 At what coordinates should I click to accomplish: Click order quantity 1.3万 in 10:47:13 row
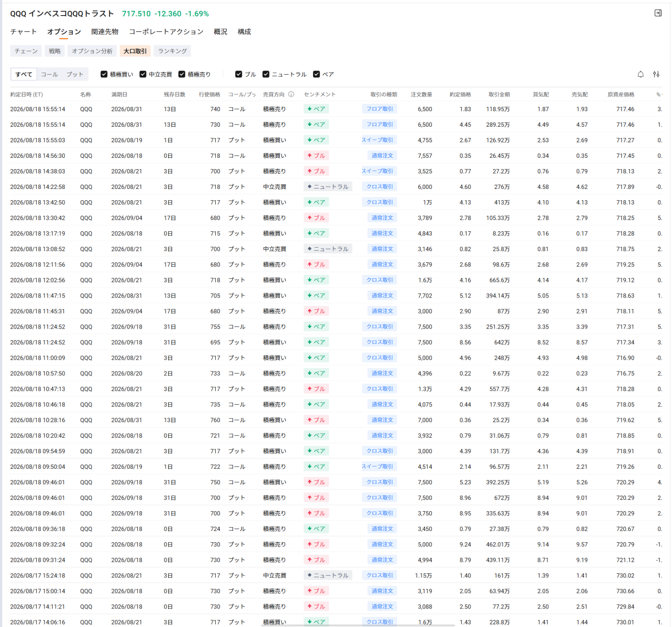coord(425,389)
